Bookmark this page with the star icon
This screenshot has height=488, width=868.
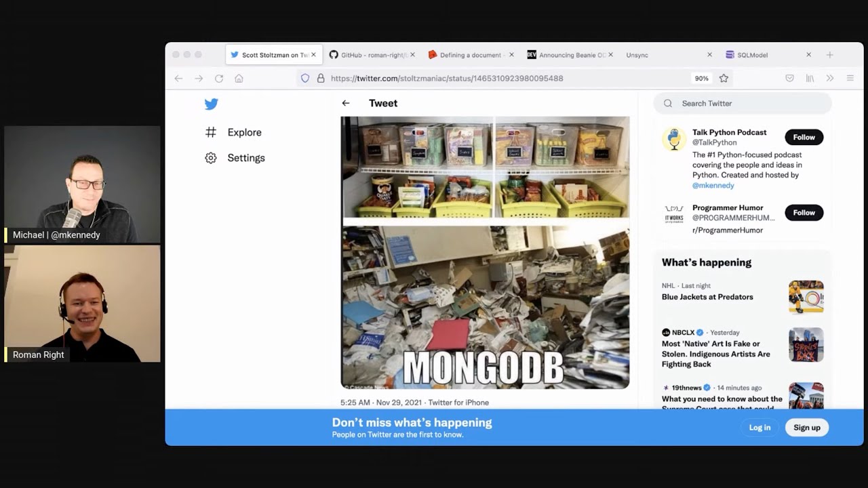coord(724,79)
